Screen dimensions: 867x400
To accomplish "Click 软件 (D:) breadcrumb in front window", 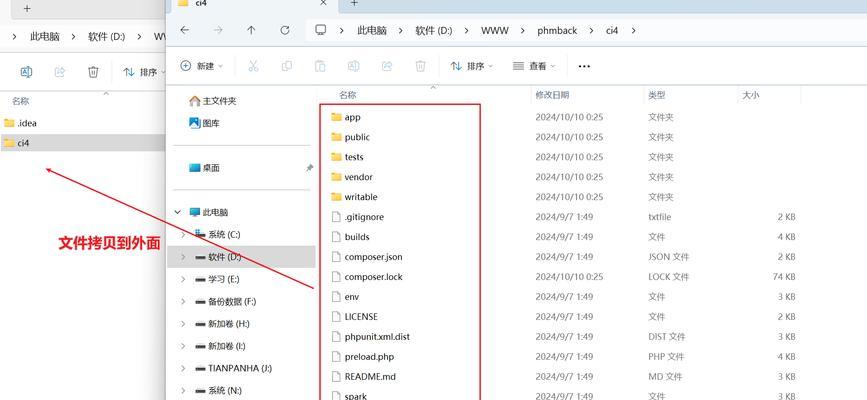I will [434, 30].
